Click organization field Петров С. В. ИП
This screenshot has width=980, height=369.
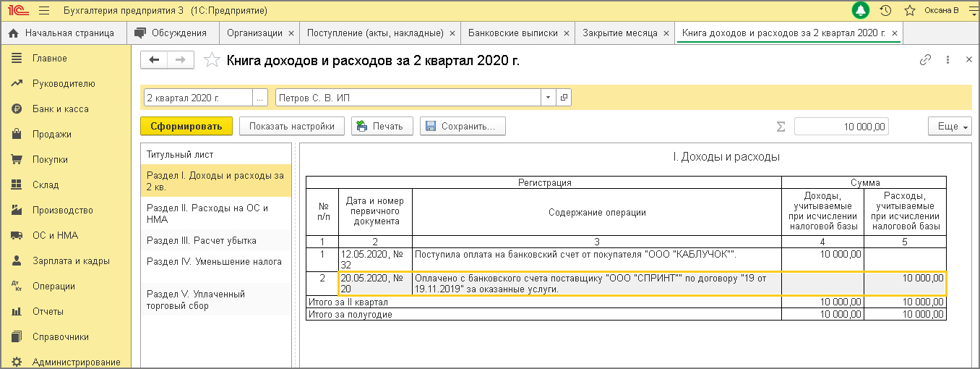pyautogui.click(x=408, y=97)
